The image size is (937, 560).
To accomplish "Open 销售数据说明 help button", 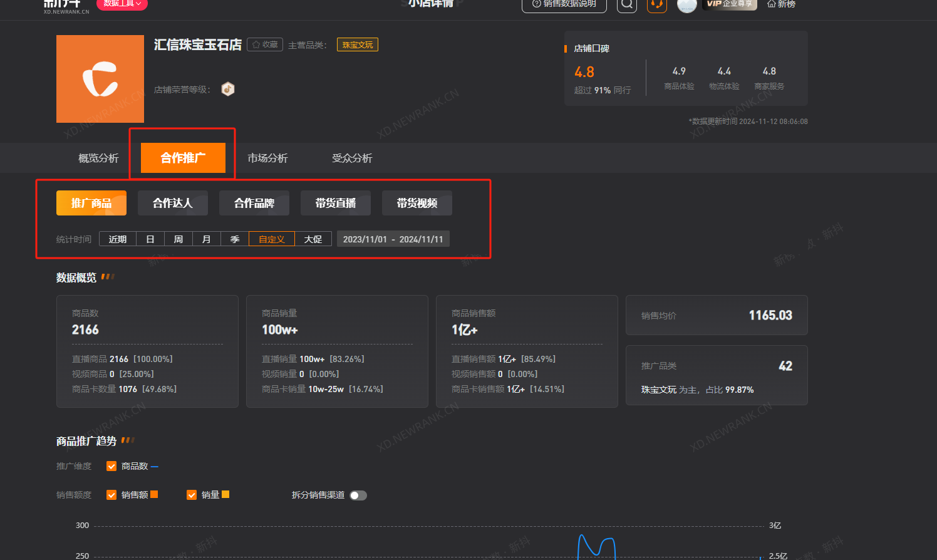I will pyautogui.click(x=564, y=4).
